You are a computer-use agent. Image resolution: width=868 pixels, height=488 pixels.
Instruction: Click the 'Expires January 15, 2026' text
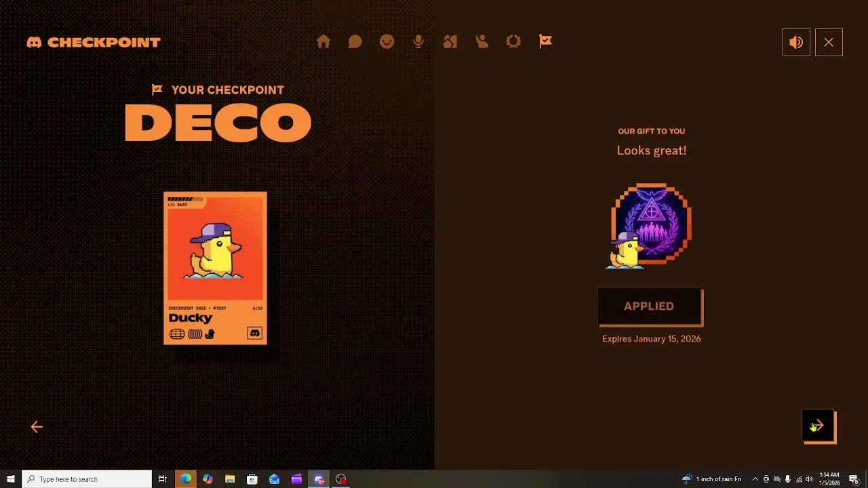(x=651, y=339)
